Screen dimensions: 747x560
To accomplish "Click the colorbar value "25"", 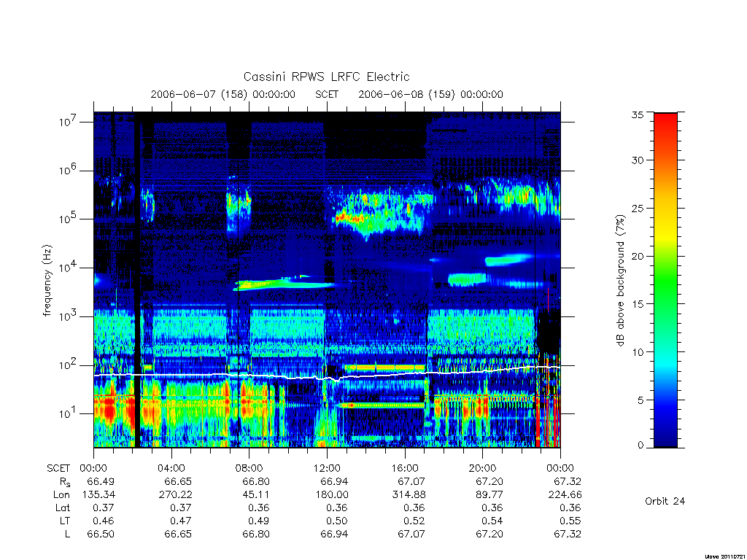I will (x=638, y=209).
